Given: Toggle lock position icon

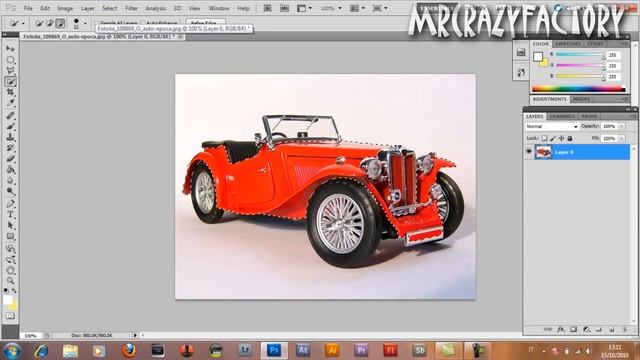Looking at the screenshot, I should tap(562, 138).
